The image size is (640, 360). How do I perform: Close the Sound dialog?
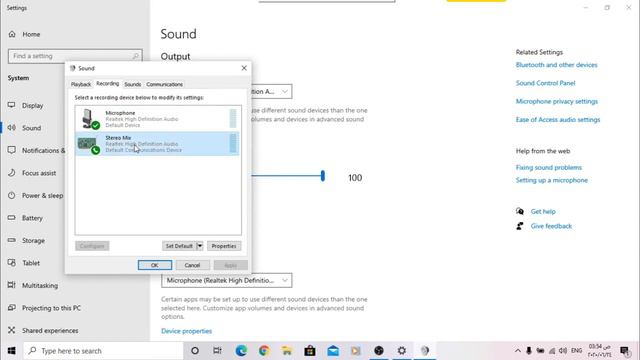(x=244, y=68)
